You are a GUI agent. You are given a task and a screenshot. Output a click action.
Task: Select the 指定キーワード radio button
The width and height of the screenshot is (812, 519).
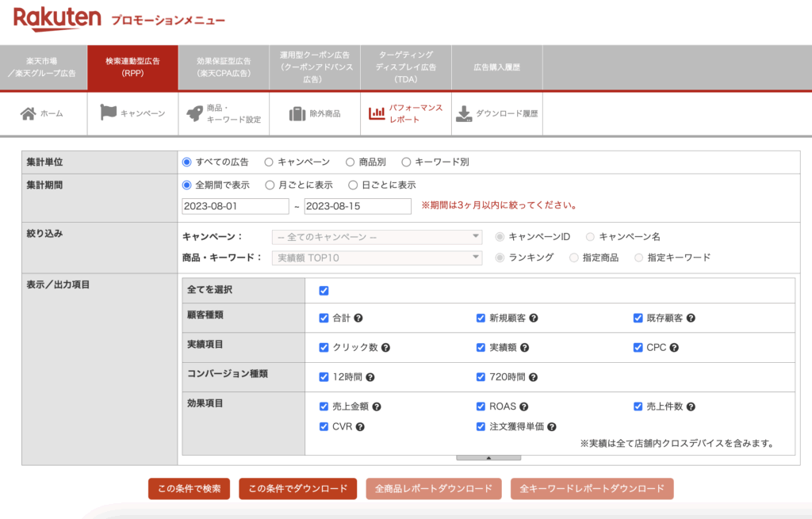click(639, 258)
